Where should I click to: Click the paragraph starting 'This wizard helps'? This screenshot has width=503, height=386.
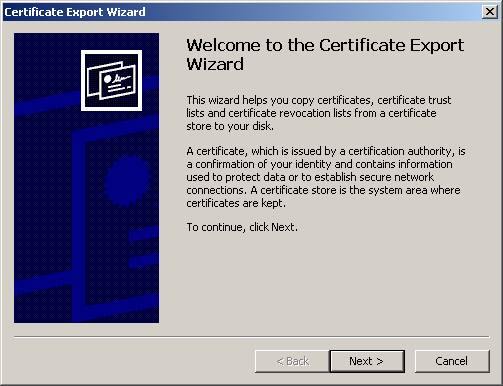(x=318, y=113)
